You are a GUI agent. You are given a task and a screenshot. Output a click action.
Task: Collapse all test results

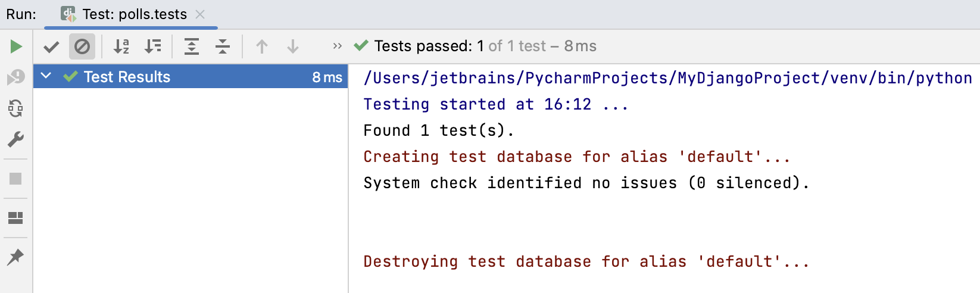tap(223, 46)
